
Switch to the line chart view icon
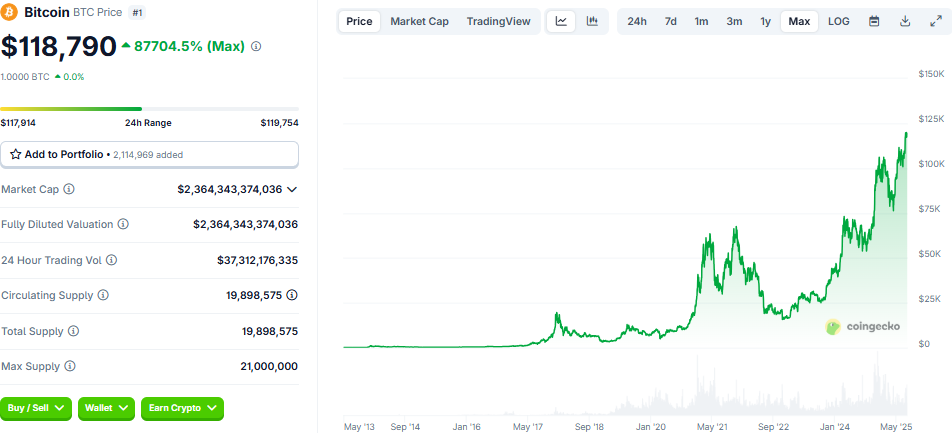pyautogui.click(x=562, y=21)
